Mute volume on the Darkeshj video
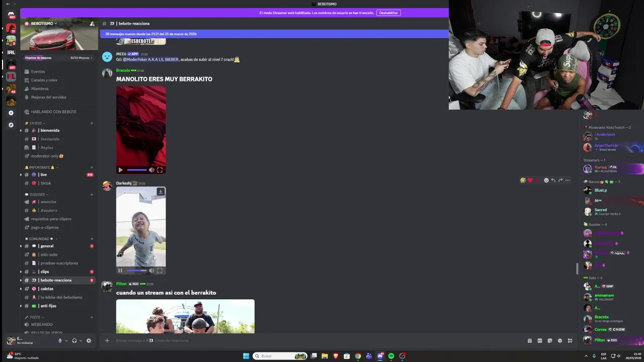The width and height of the screenshot is (644, 362). click(151, 270)
